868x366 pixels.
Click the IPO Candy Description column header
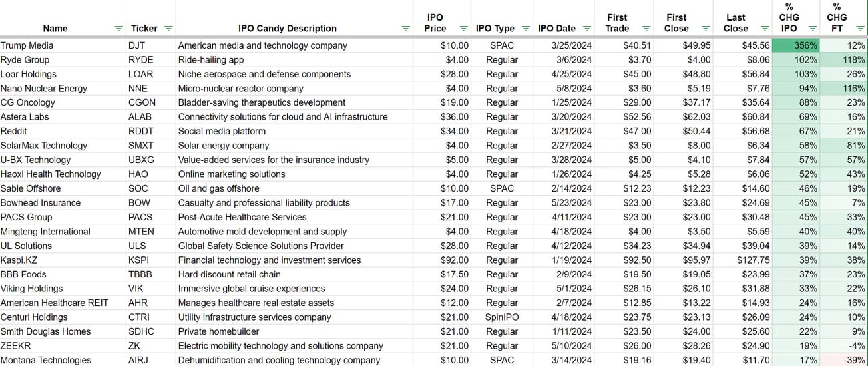point(288,29)
